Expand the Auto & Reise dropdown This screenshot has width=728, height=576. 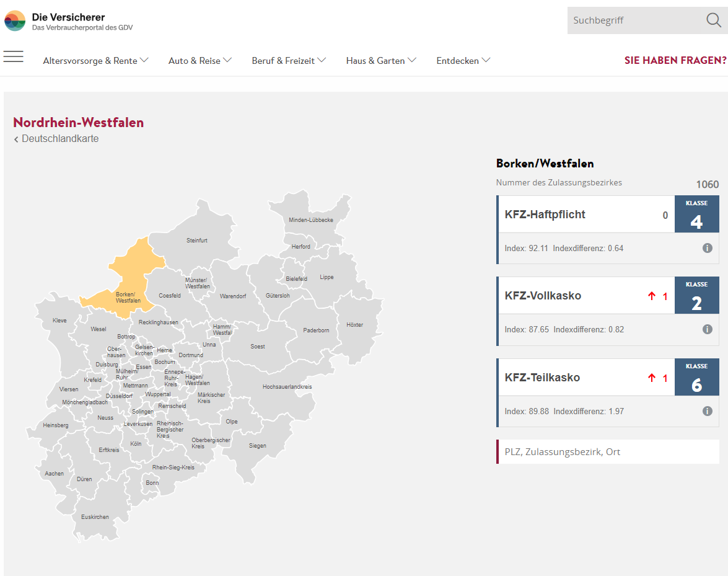[200, 61]
